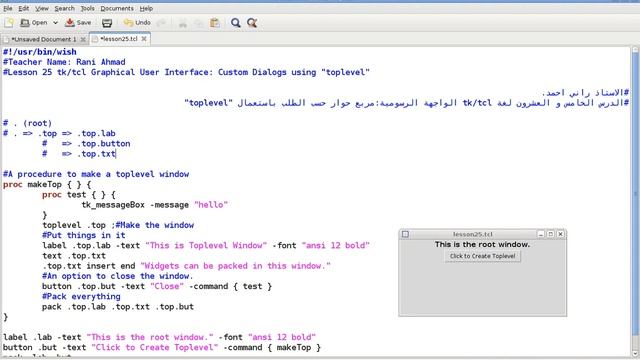640x360 pixels.
Task: Paste from clipboard using toolbar icon
Action: (215, 23)
